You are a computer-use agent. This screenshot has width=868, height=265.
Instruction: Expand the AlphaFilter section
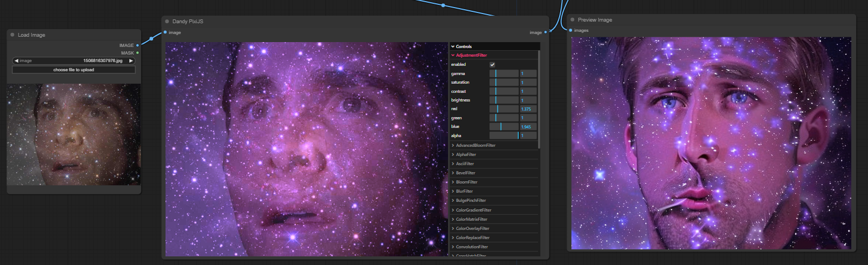click(x=494, y=154)
